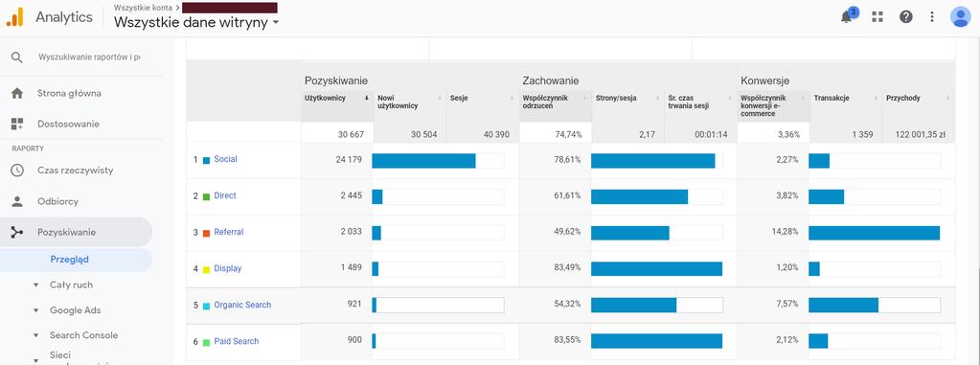
Task: Open the notifications bell
Action: coord(847,17)
